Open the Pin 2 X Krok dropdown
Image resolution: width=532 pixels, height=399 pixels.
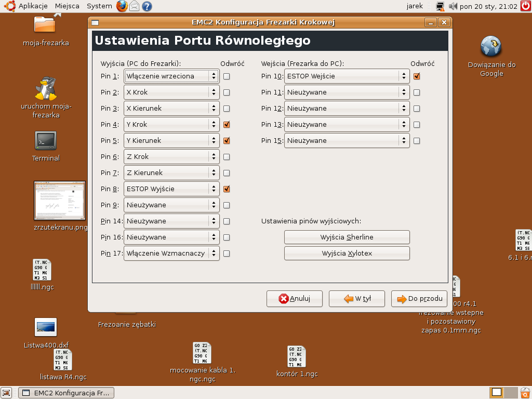(x=171, y=92)
